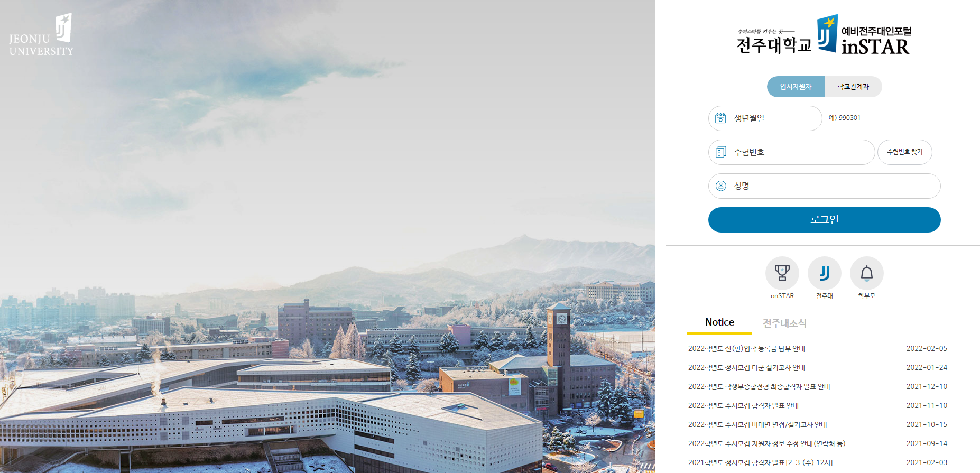Open notice 2022학년도 수시모집 비대면 면접/실기고사 안내
Image resolution: width=980 pixels, height=473 pixels.
[x=757, y=425]
